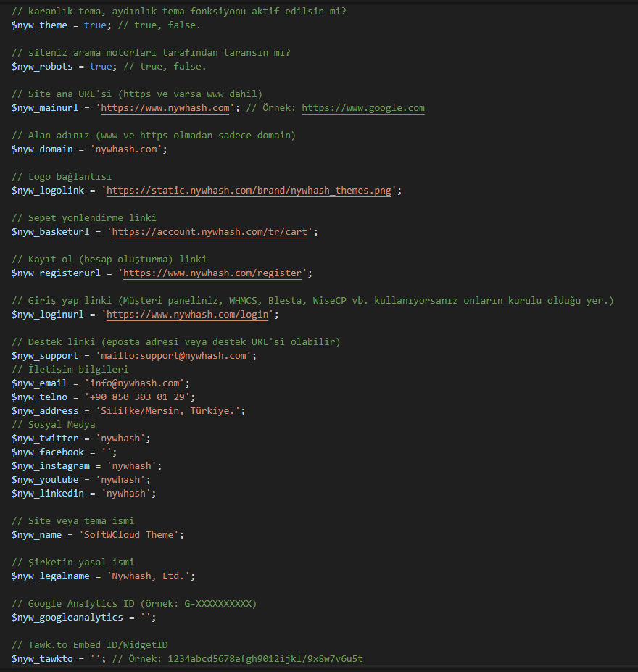Viewport: 638px width, 672px height.
Task: Click the $nyw_robots variable name
Action: click(42, 67)
